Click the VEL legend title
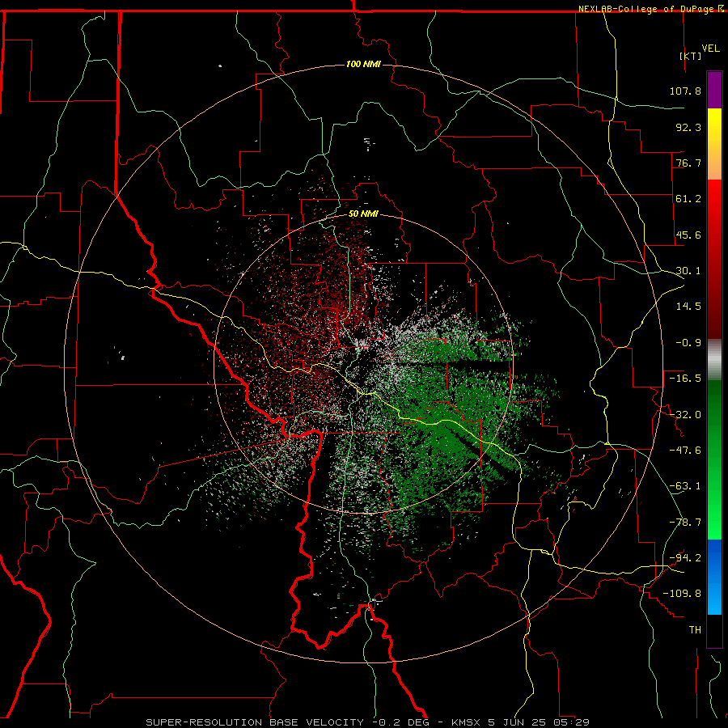The height and width of the screenshot is (728, 728). (710, 49)
